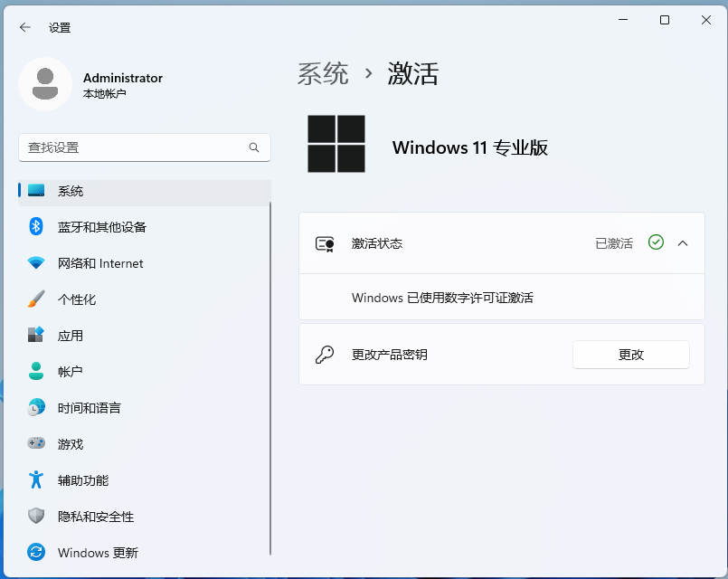Image resolution: width=728 pixels, height=579 pixels.
Task: Open 时间和语言 settings
Action: tap(145, 408)
